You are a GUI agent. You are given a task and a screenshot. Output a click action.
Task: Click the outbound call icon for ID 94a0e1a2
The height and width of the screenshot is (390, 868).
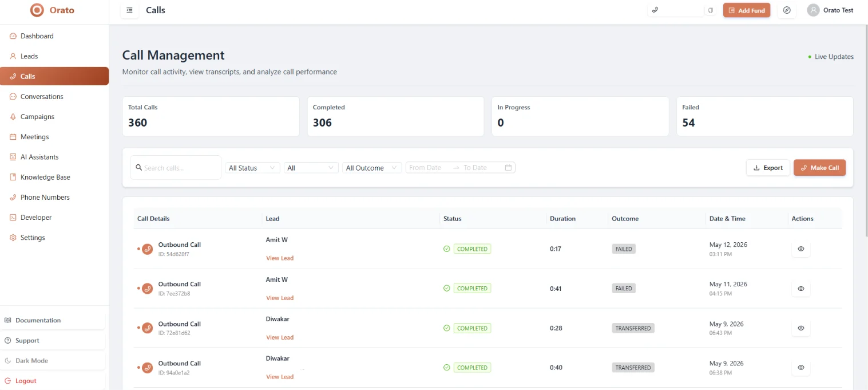(147, 368)
